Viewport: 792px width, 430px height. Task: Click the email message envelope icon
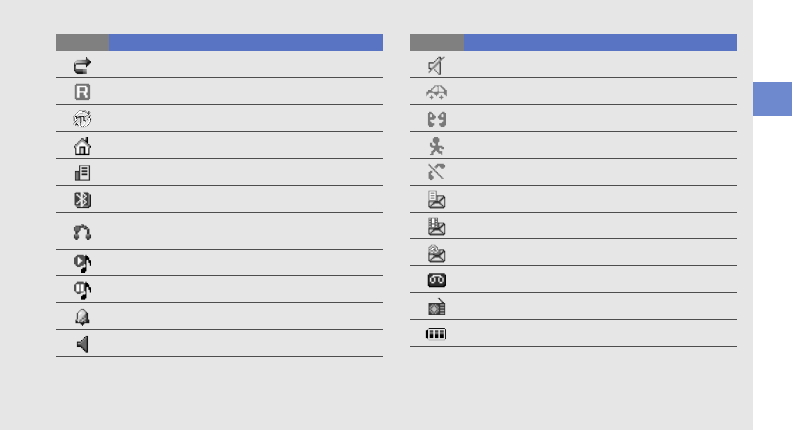point(436,254)
